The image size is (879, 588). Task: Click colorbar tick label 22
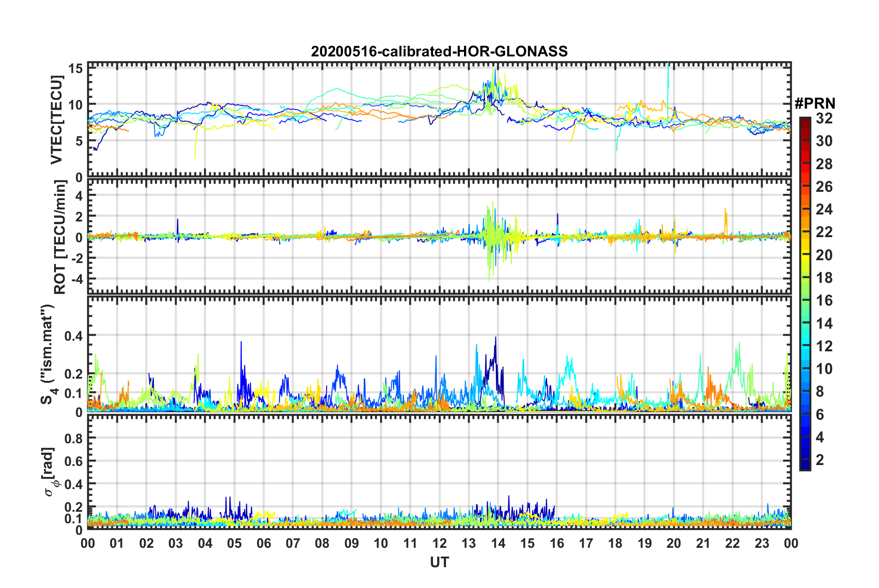pos(824,232)
